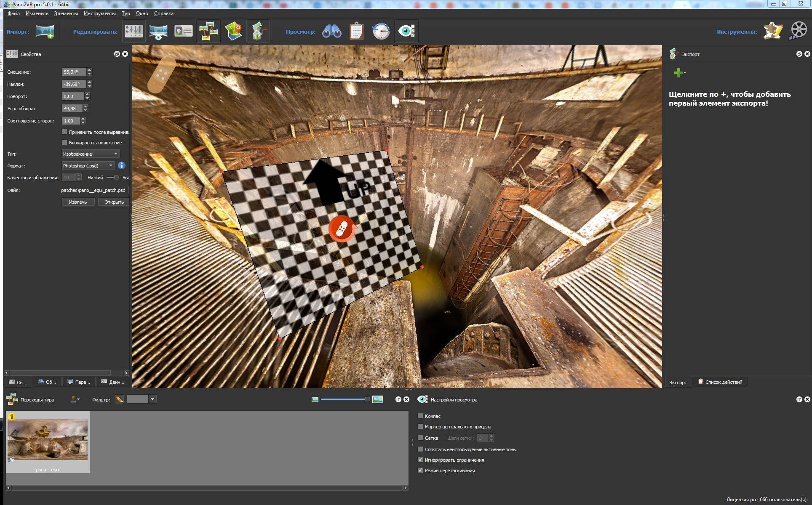This screenshot has width=812, height=505.
Task: Click the format info icon
Action: click(122, 165)
